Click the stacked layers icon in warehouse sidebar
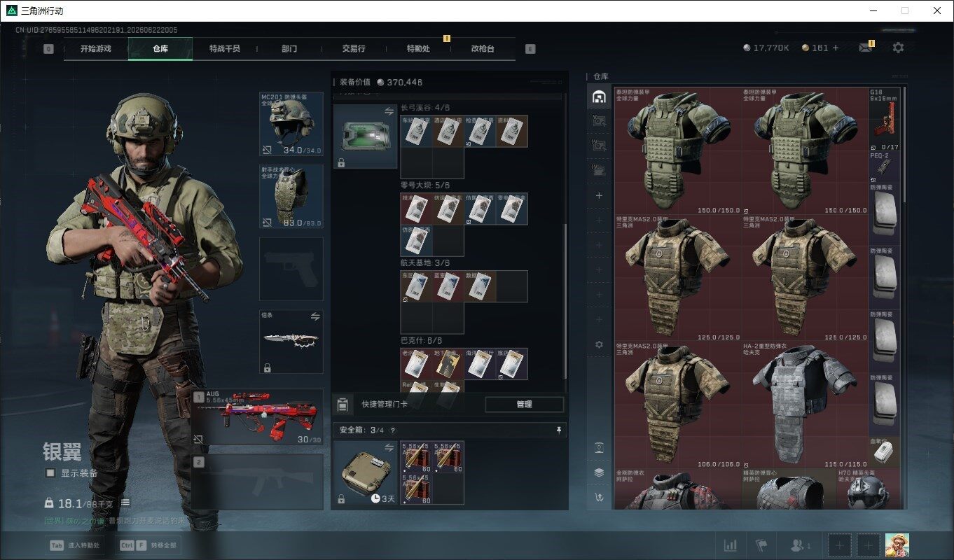 (x=599, y=472)
